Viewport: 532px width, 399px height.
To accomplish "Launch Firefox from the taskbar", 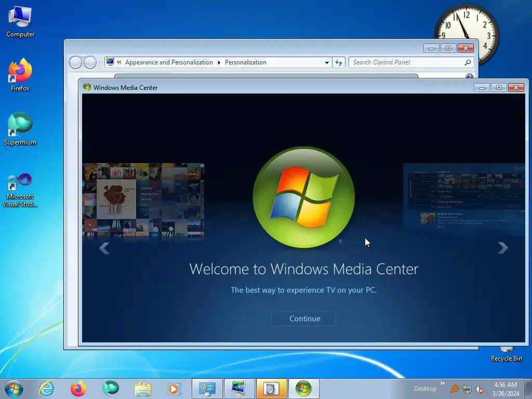I will [78, 389].
